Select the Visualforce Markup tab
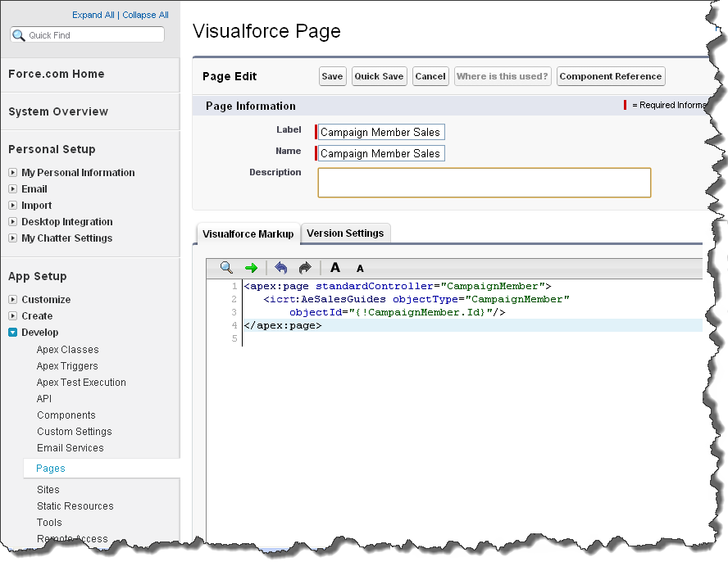Image resolution: width=728 pixels, height=562 pixels. tap(248, 234)
